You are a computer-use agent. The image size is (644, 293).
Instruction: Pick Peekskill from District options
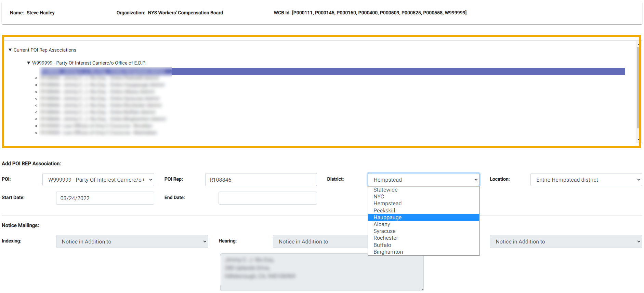[x=384, y=211]
